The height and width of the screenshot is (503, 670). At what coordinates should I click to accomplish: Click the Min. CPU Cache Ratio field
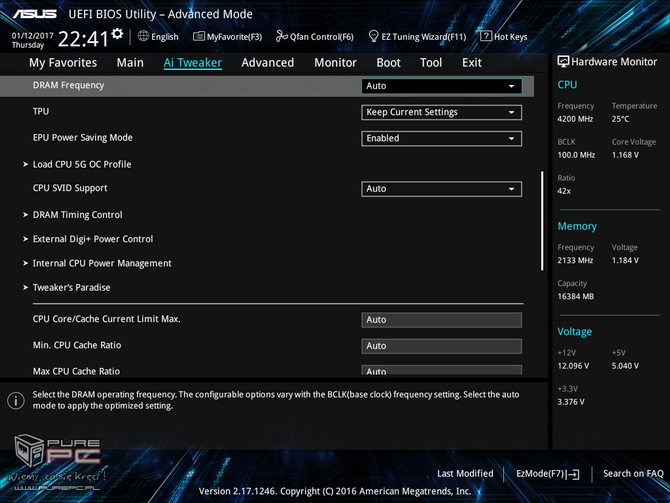[x=441, y=346]
